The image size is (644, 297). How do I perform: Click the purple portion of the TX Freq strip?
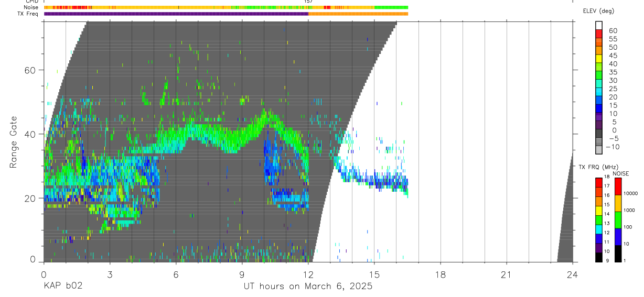click(x=176, y=14)
